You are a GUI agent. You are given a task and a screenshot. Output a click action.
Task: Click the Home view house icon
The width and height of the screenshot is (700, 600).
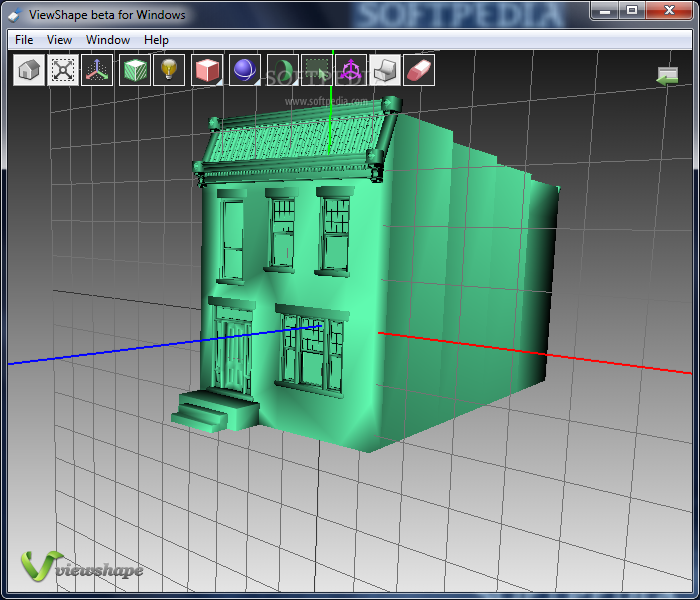point(29,70)
